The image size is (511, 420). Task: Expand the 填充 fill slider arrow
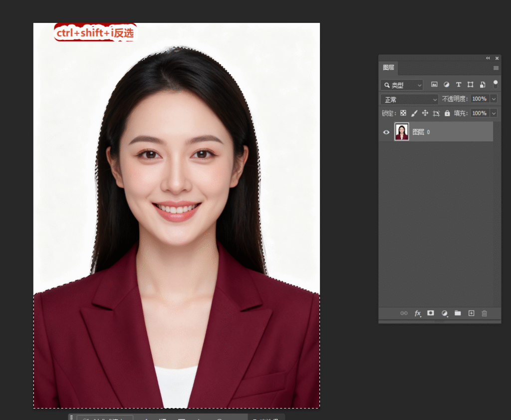(494, 113)
